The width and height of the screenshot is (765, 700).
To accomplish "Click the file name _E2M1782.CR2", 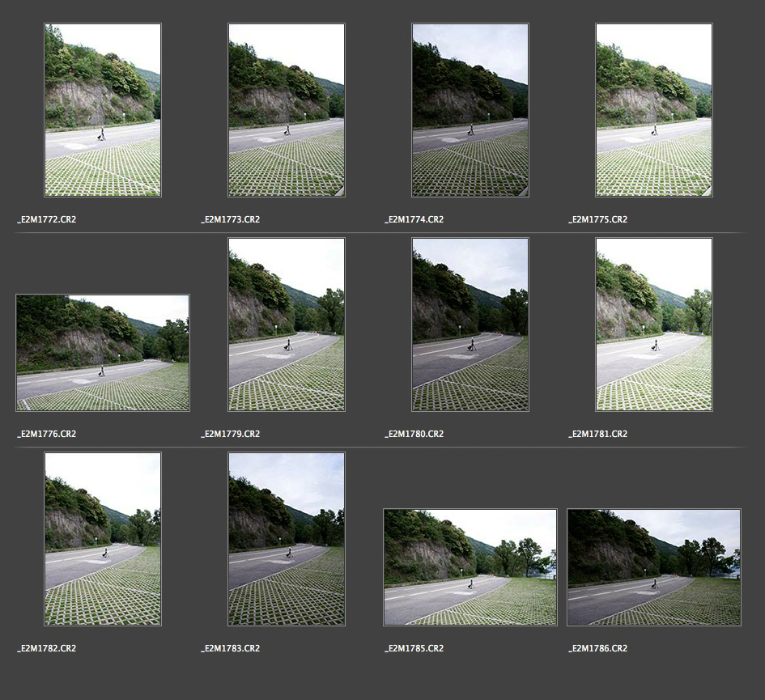I will [x=47, y=649].
